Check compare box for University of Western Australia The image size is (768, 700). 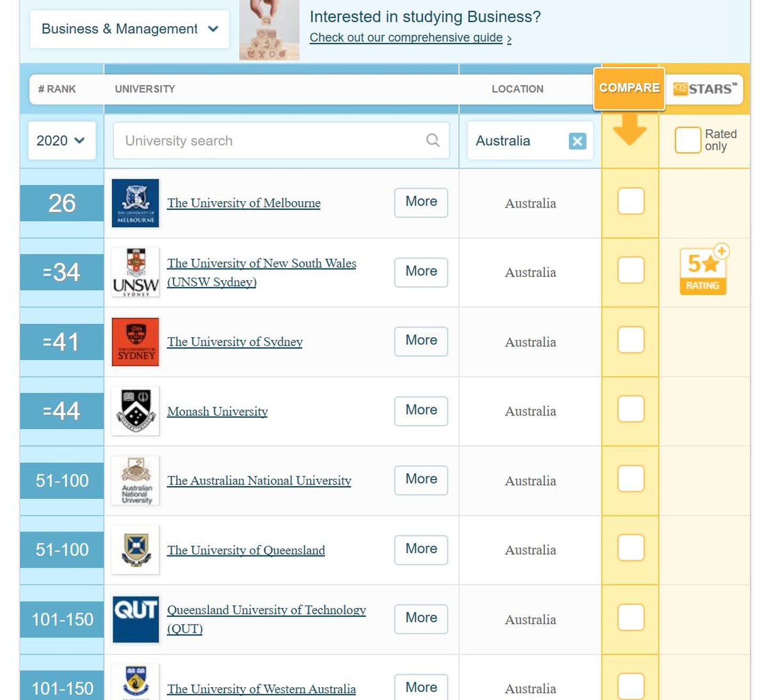[x=631, y=687]
